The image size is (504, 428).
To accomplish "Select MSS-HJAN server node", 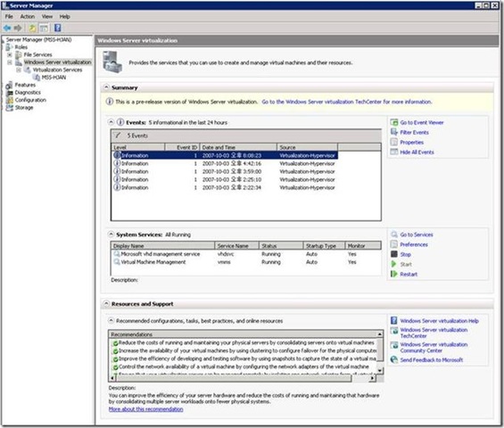I will (54, 78).
